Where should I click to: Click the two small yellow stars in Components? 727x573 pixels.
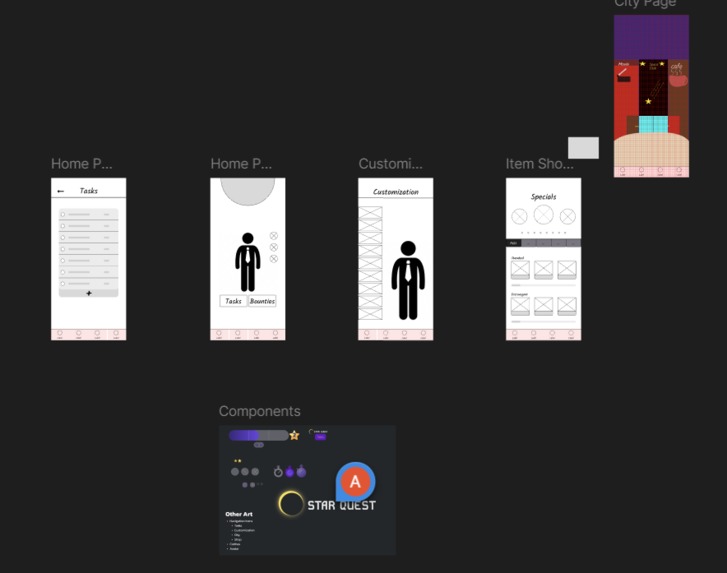[237, 461]
